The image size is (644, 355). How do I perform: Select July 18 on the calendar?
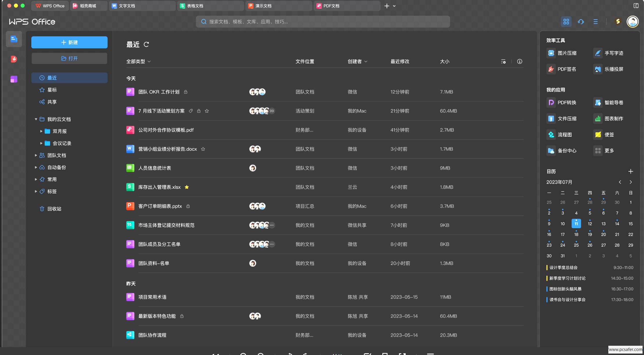tap(576, 234)
